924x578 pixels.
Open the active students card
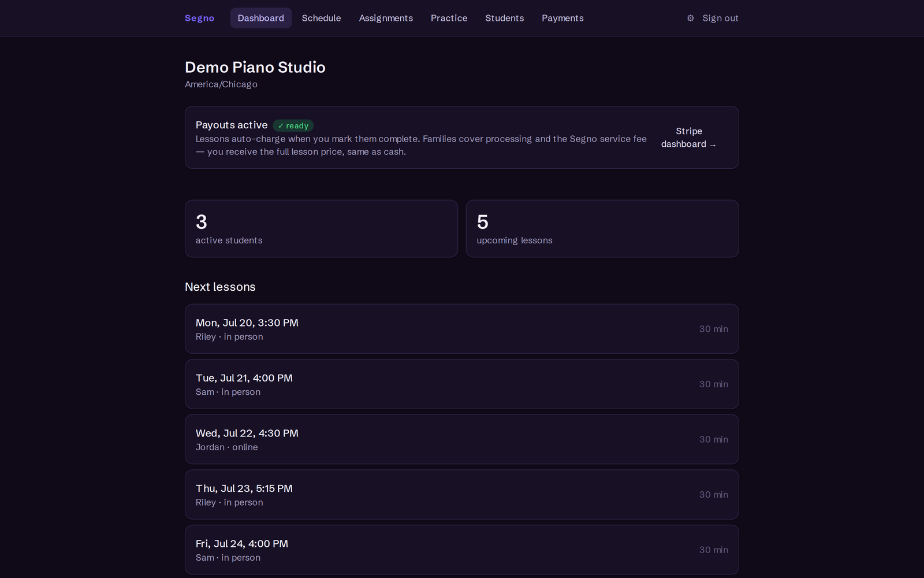[321, 228]
